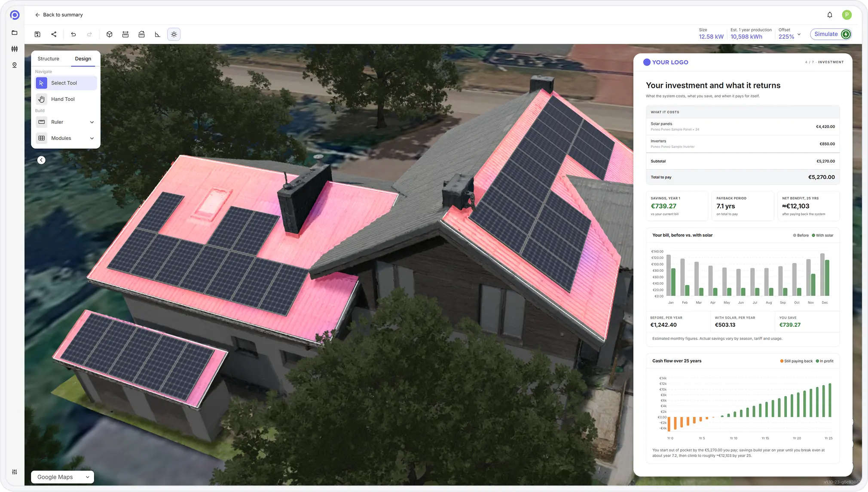Undo the last action
Viewport: 868px width, 492px height.
[73, 34]
